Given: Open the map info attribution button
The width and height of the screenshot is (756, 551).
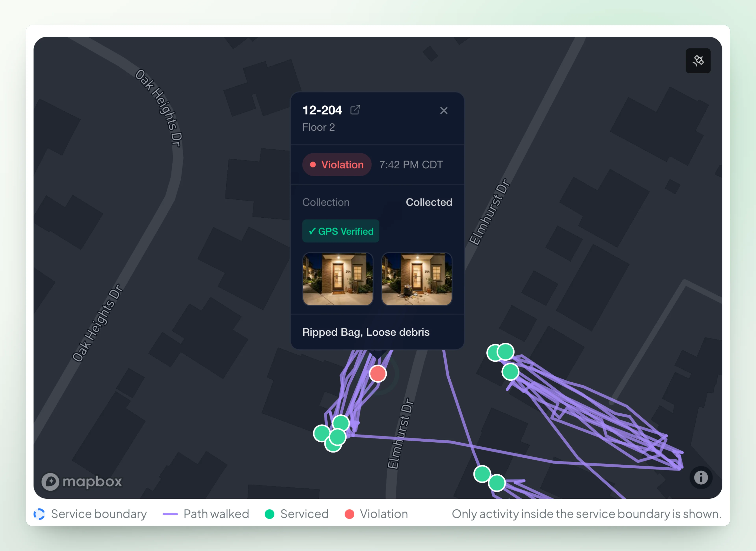Looking at the screenshot, I should (x=701, y=477).
